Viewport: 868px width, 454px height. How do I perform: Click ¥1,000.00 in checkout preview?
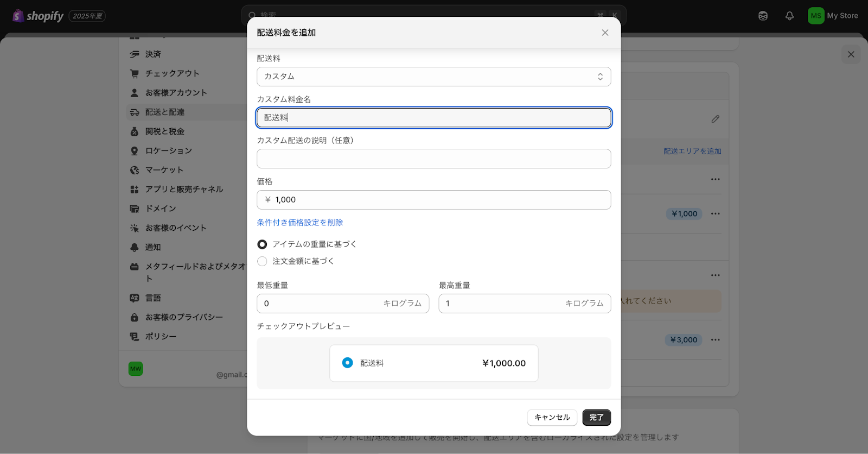click(504, 363)
